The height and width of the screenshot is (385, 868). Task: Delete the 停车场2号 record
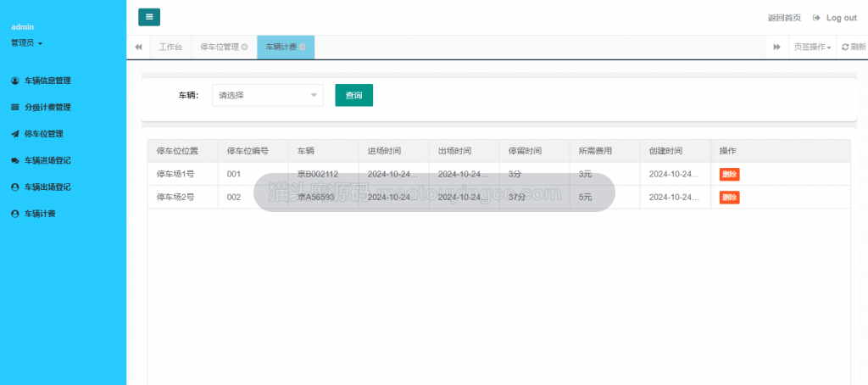point(729,198)
